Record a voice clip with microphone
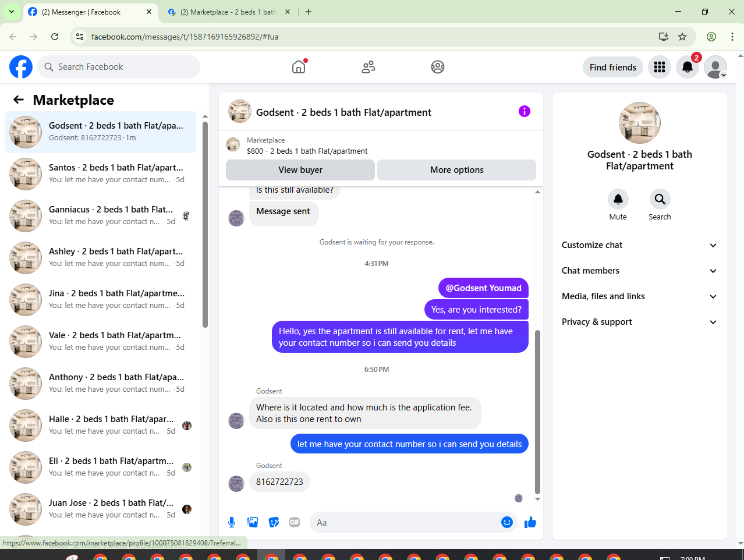The image size is (744, 560). (x=232, y=522)
